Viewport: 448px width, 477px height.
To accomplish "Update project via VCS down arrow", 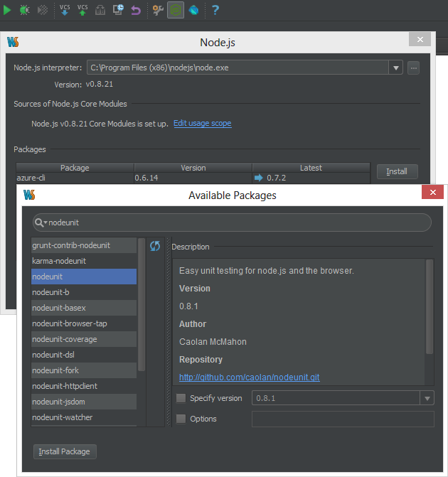I will [65, 10].
